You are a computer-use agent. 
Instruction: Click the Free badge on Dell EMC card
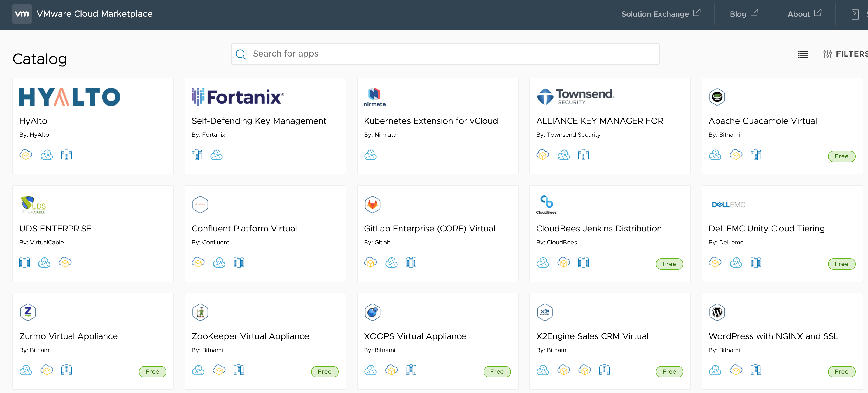[x=841, y=264]
